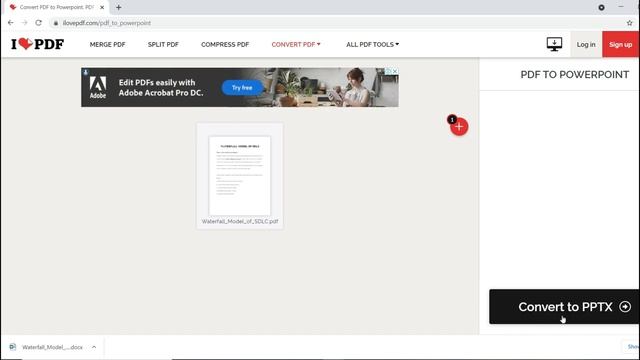Click the red Sign up button
The image size is (640, 360).
[x=620, y=44]
